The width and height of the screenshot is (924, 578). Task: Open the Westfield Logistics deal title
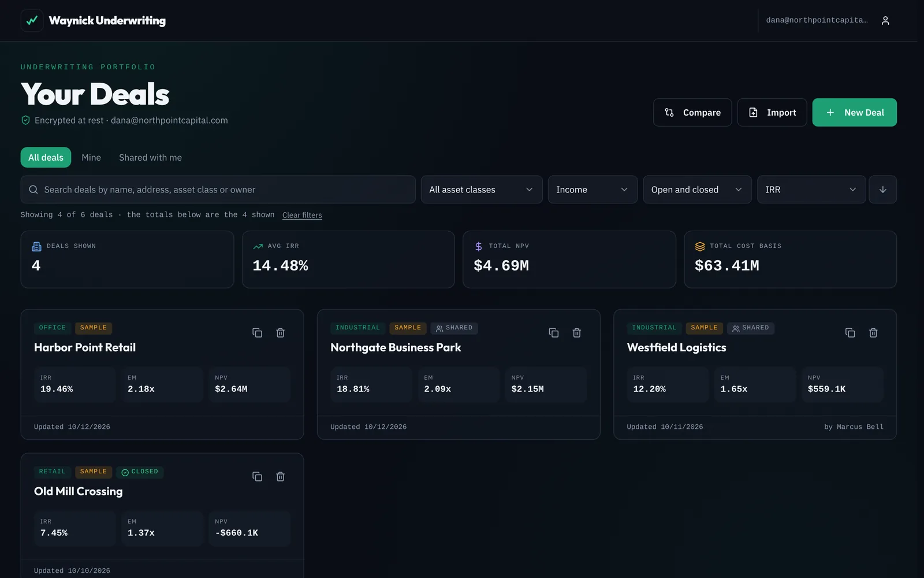[x=676, y=347]
